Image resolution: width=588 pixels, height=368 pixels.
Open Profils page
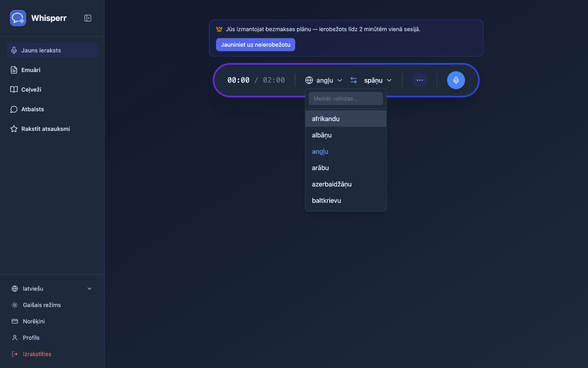pyautogui.click(x=52, y=338)
